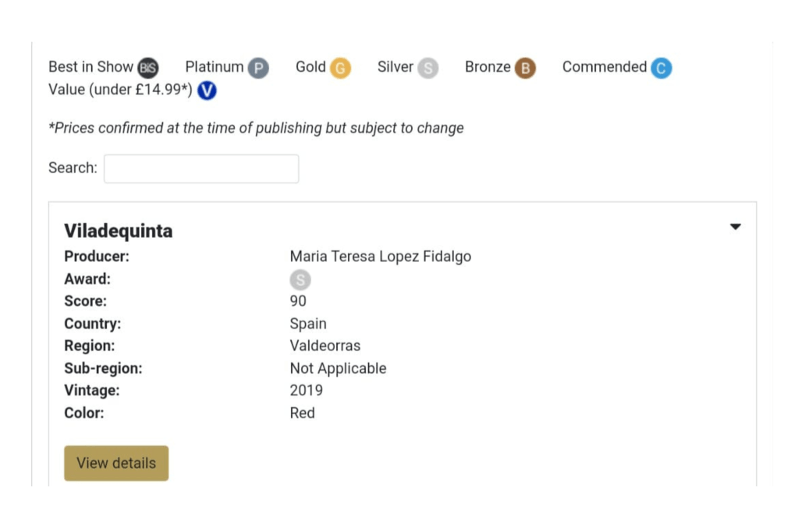Click the Sub-region value Not Applicable
The width and height of the screenshot is (798, 532).
[x=338, y=368]
